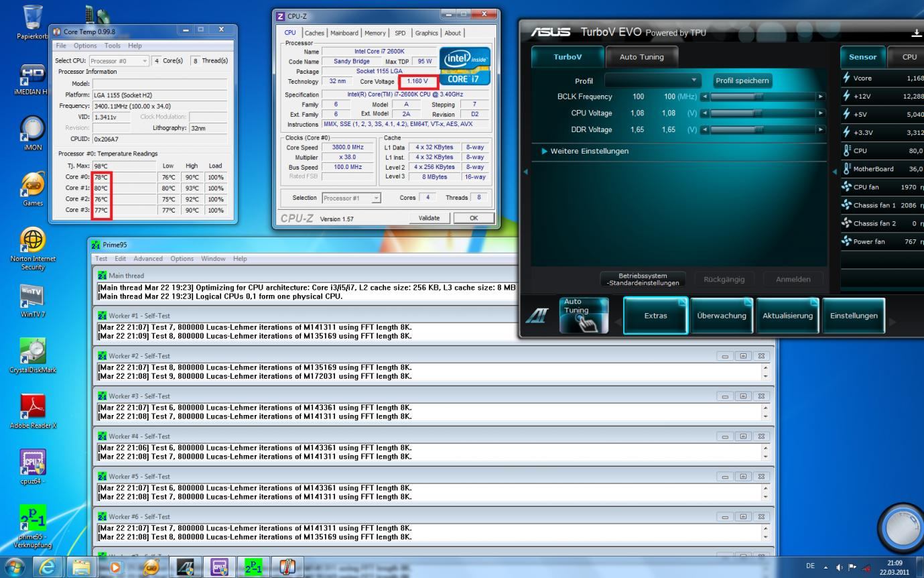
Task: Open the iMON desktop shortcut
Action: click(x=32, y=133)
